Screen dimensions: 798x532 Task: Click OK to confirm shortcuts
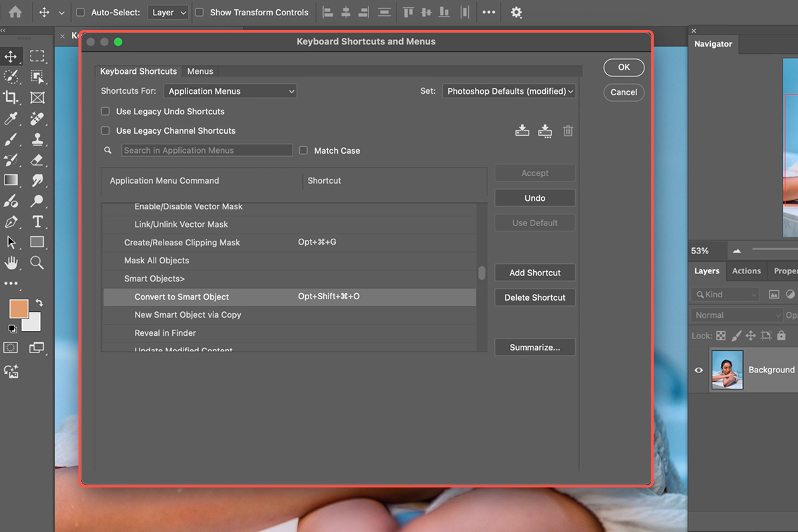(x=624, y=67)
